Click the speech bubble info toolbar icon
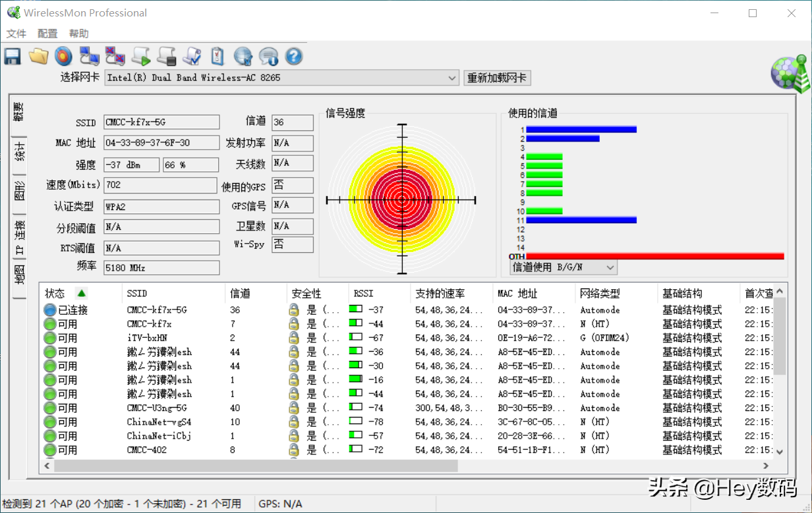This screenshot has height=513, width=812. pos(268,57)
